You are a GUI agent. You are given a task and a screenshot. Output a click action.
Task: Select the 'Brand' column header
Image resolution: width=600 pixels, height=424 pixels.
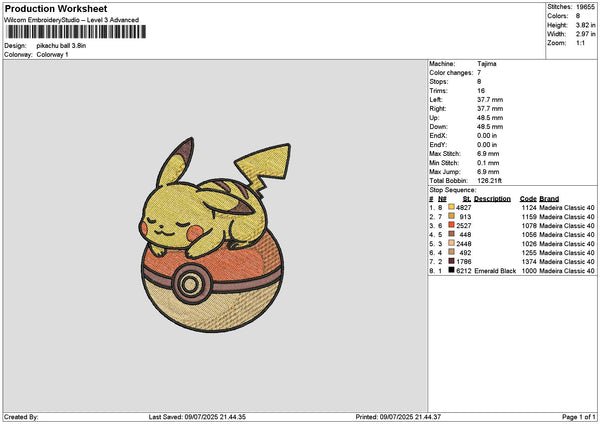click(549, 199)
